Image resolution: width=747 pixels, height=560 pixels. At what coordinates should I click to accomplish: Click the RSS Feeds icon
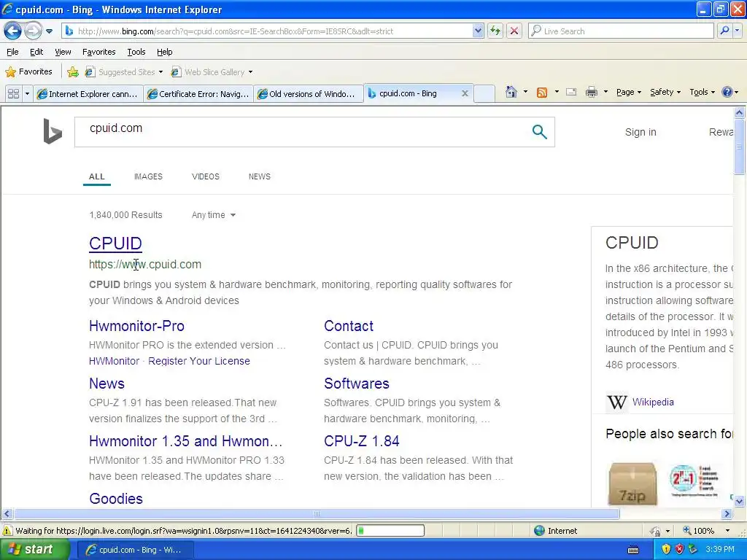point(542,93)
